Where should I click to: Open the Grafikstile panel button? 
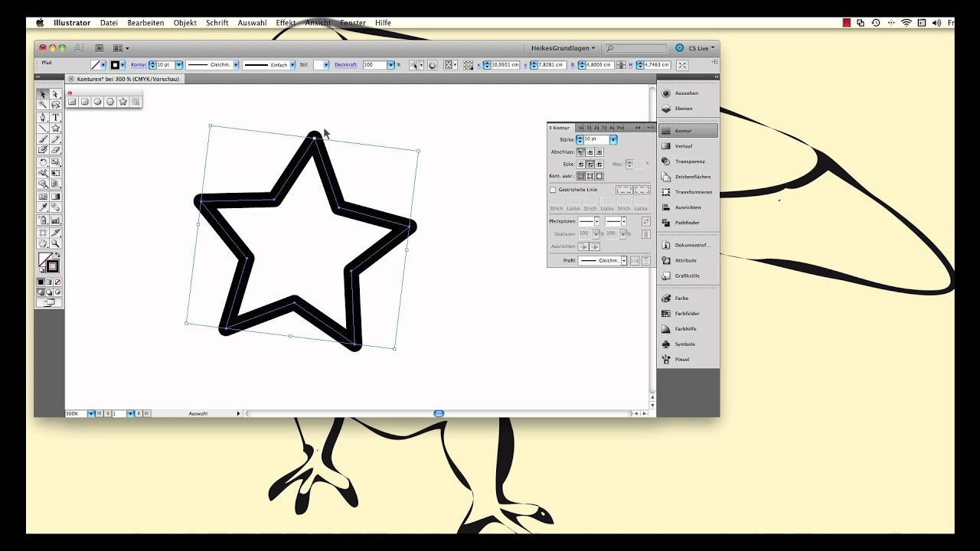(x=688, y=275)
